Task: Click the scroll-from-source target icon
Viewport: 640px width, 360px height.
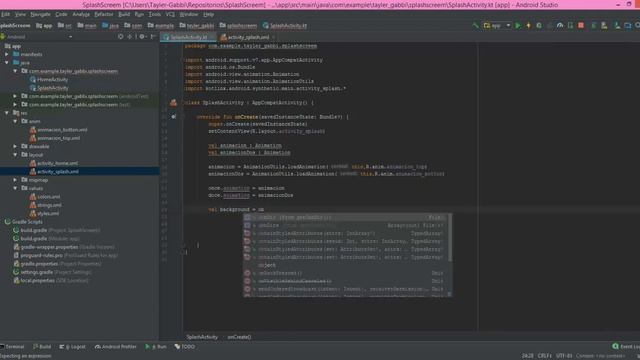Action: (x=120, y=36)
